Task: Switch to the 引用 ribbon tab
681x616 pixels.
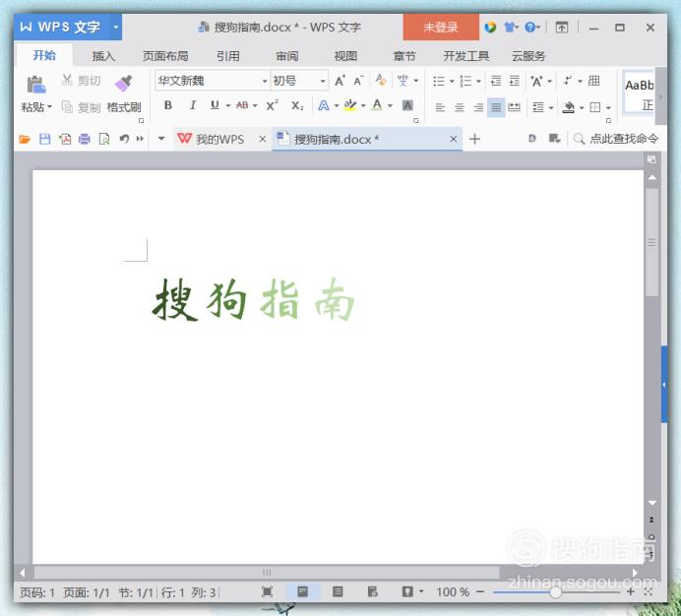Action: click(228, 56)
